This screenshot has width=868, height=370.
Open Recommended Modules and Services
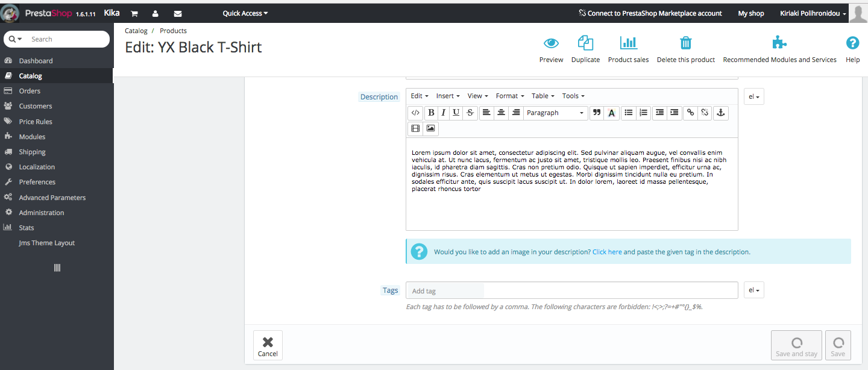tap(779, 49)
